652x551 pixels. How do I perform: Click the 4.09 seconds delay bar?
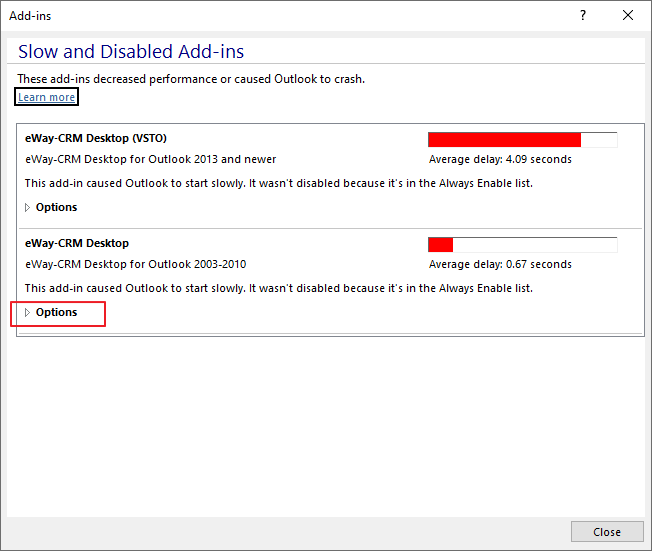[x=523, y=140]
